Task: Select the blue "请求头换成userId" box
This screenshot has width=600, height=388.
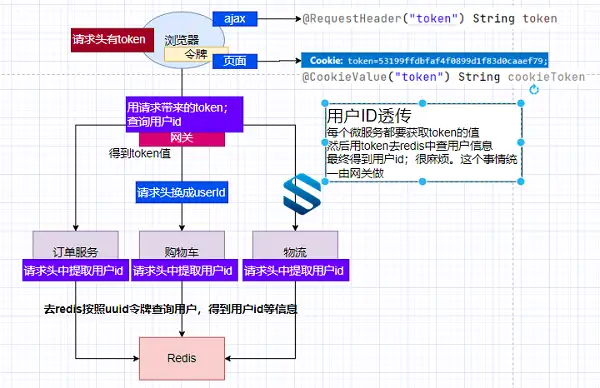Action: click(182, 192)
